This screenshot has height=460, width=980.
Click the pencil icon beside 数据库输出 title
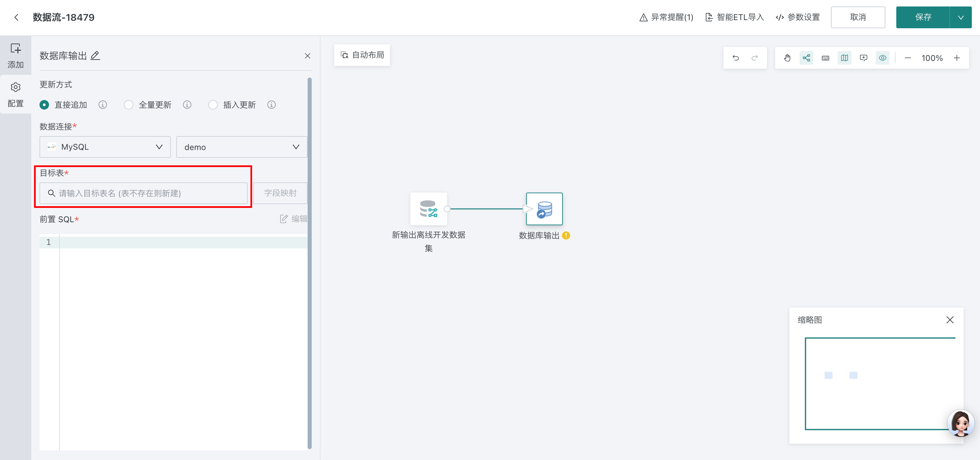click(95, 55)
